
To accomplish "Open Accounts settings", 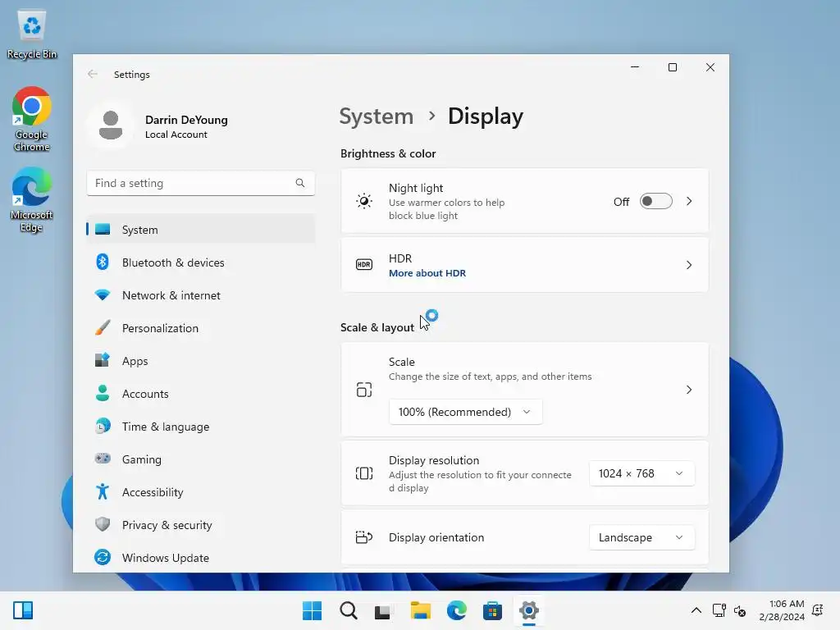I will click(x=201, y=394).
